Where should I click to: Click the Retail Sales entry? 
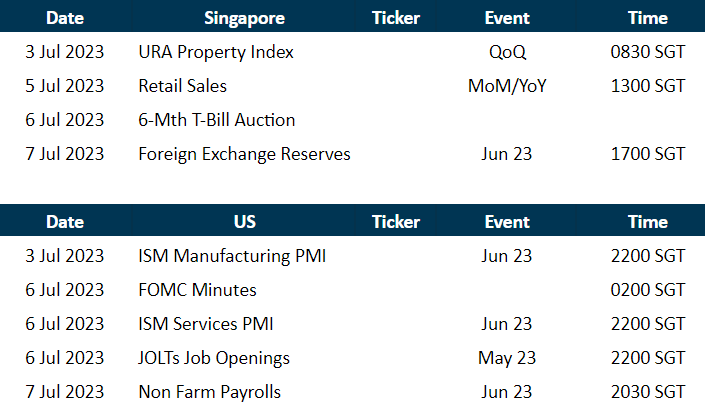(x=182, y=86)
